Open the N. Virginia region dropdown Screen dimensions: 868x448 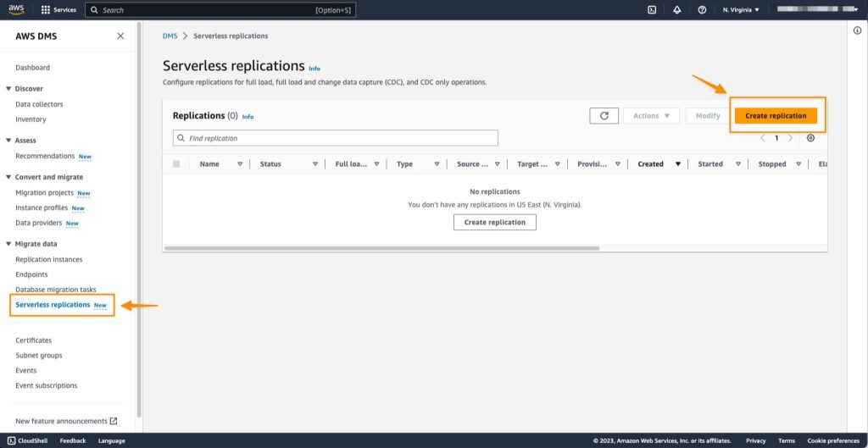741,10
